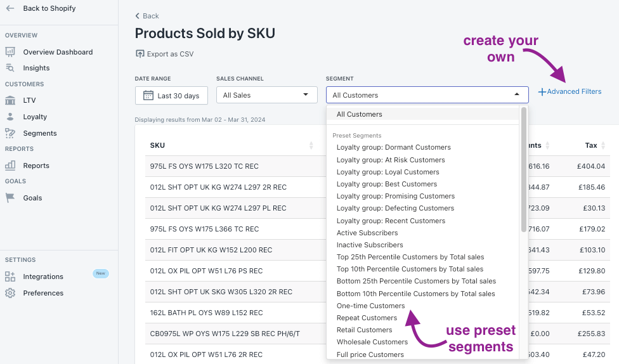The width and height of the screenshot is (619, 364).
Task: Click the Segments icon in sidebar
Action: pyautogui.click(x=10, y=133)
